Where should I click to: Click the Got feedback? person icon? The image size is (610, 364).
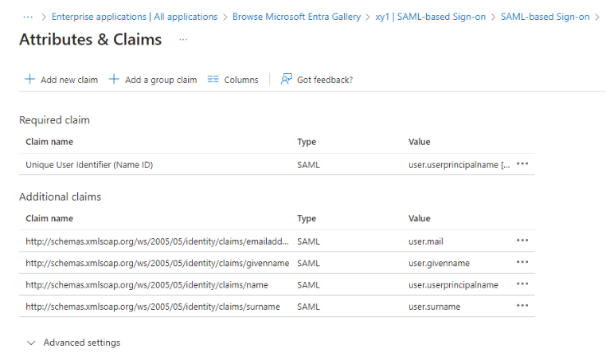pos(287,80)
